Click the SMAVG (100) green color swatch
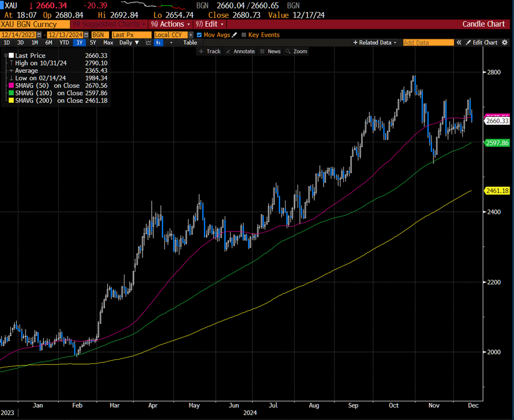Screen dimensions: 514x420 (11, 93)
